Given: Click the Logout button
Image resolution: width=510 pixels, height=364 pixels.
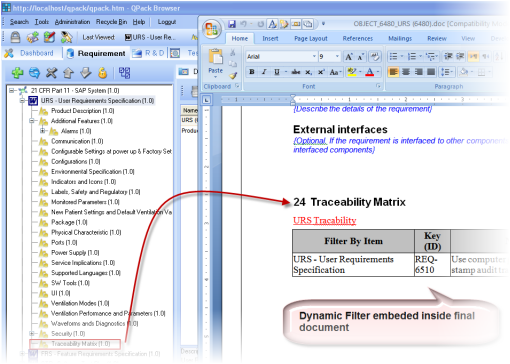Looking at the screenshot, I should pyautogui.click(x=167, y=22).
